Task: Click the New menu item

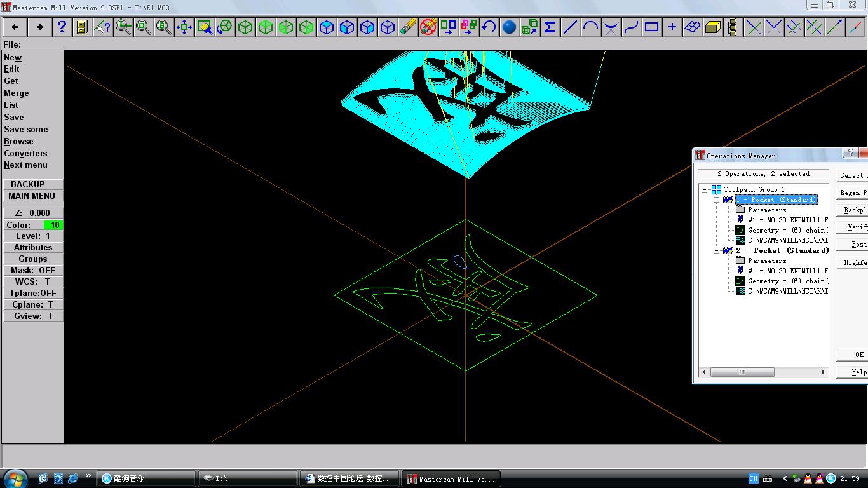Action: point(13,57)
